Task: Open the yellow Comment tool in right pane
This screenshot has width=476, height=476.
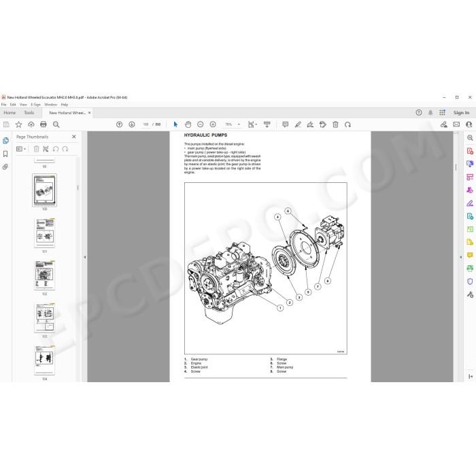Action: click(470, 255)
